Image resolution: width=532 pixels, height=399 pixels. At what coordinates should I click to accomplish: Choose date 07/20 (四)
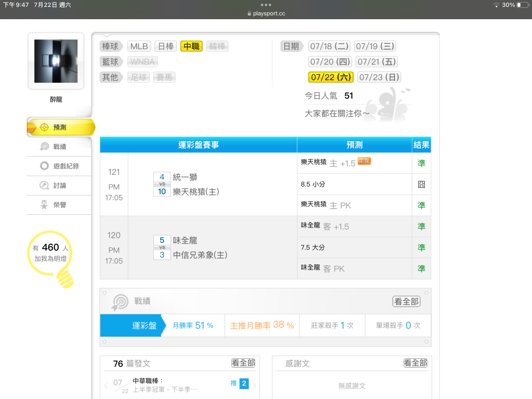pos(330,62)
